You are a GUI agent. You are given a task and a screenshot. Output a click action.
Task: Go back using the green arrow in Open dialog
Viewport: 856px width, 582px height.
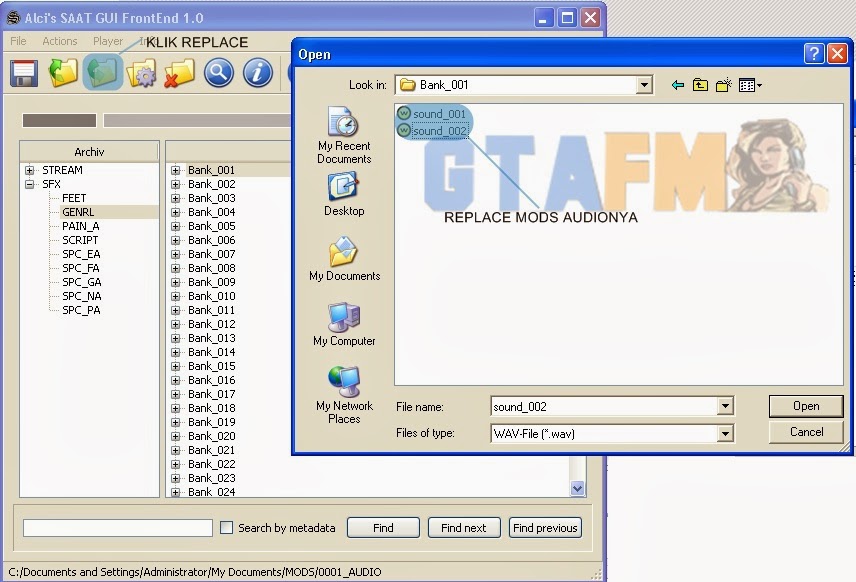pyautogui.click(x=677, y=85)
